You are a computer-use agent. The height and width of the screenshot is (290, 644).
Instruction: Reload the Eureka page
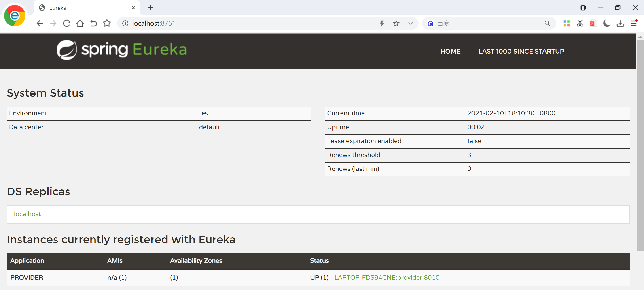[x=66, y=23]
